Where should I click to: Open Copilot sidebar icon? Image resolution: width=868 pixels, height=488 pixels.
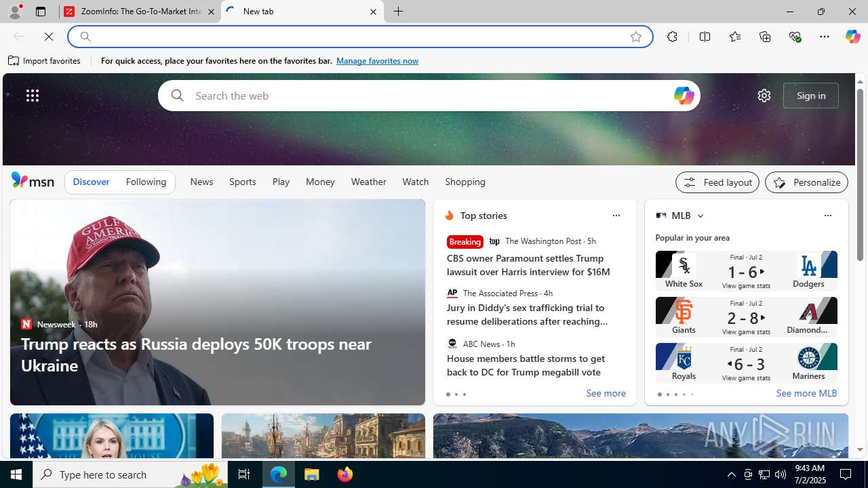point(852,37)
